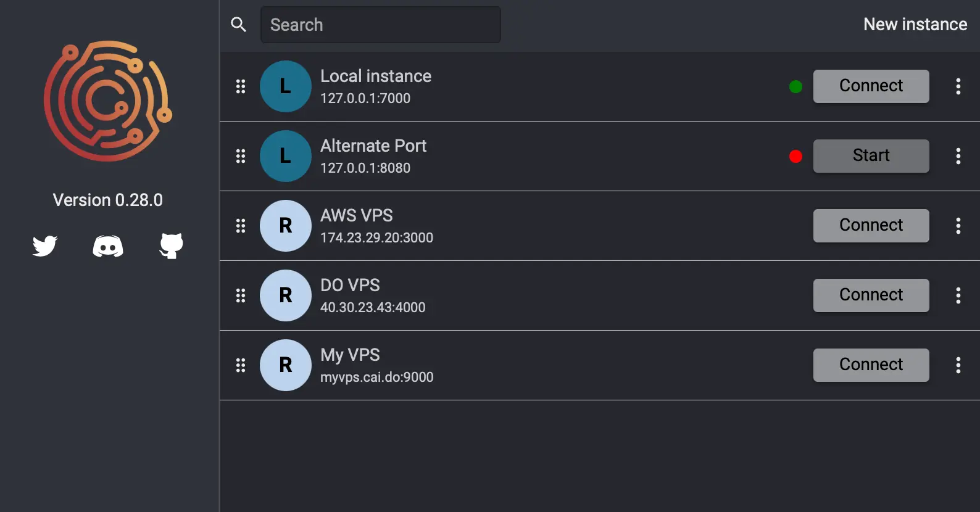Click the search magnifier icon
The image size is (980, 512).
coord(238,25)
